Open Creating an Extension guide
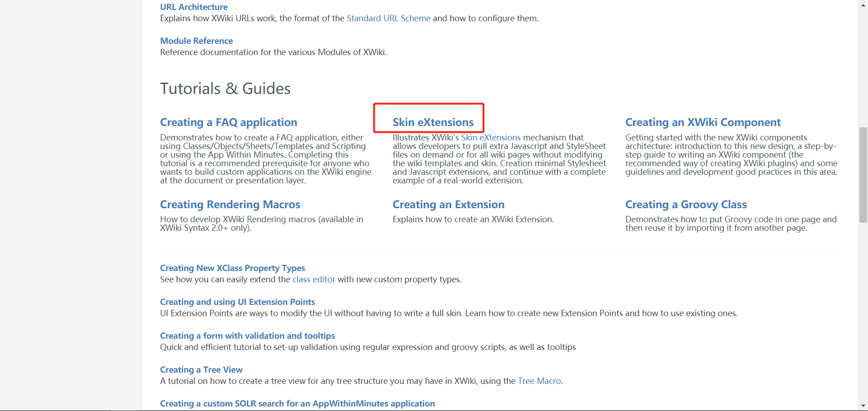The height and width of the screenshot is (411, 868). pyautogui.click(x=448, y=205)
